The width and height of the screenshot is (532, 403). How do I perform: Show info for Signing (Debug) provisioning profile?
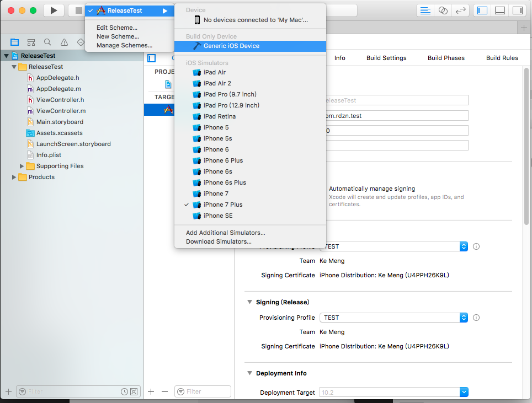tap(476, 246)
